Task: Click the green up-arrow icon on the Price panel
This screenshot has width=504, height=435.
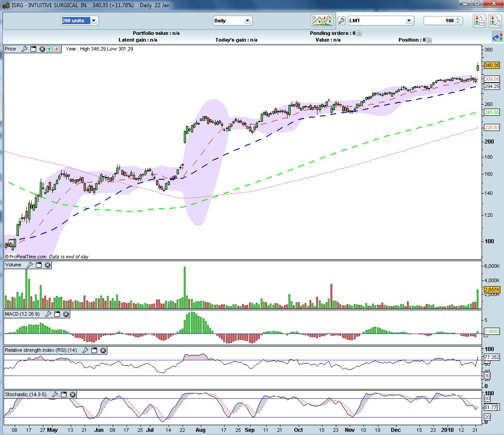Action: pos(49,49)
